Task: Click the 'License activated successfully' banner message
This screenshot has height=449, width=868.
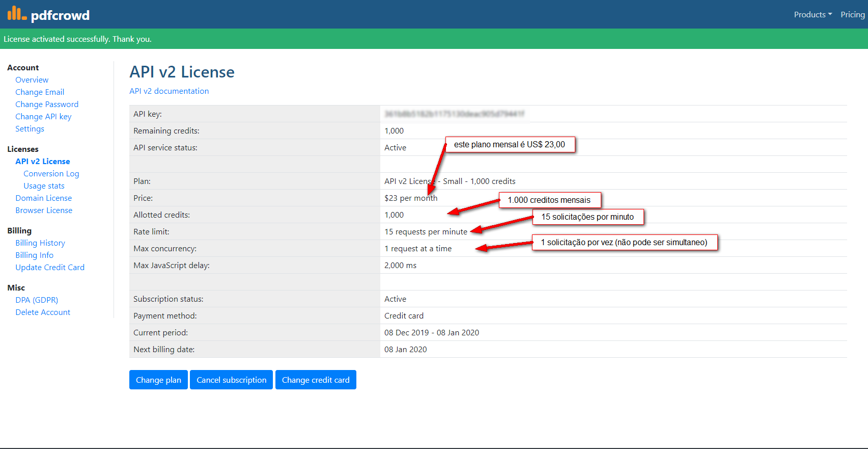Action: 77,39
